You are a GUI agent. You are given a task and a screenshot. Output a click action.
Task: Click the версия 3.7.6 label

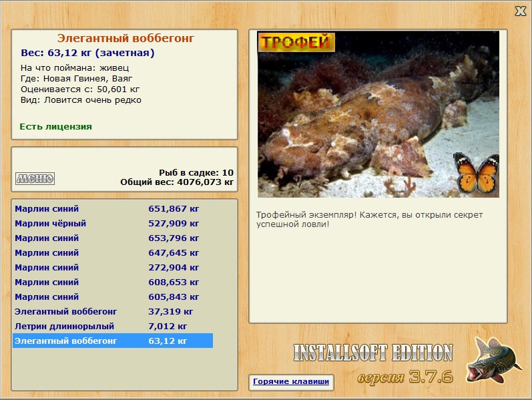pos(405,377)
